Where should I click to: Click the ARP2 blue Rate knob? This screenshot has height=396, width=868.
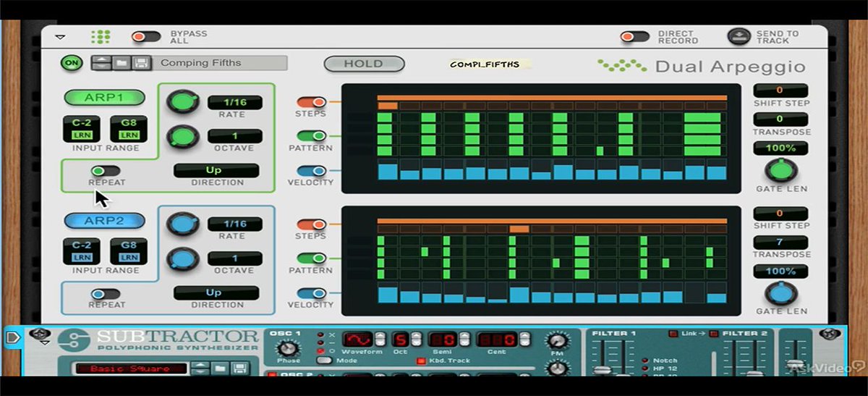pyautogui.click(x=183, y=224)
